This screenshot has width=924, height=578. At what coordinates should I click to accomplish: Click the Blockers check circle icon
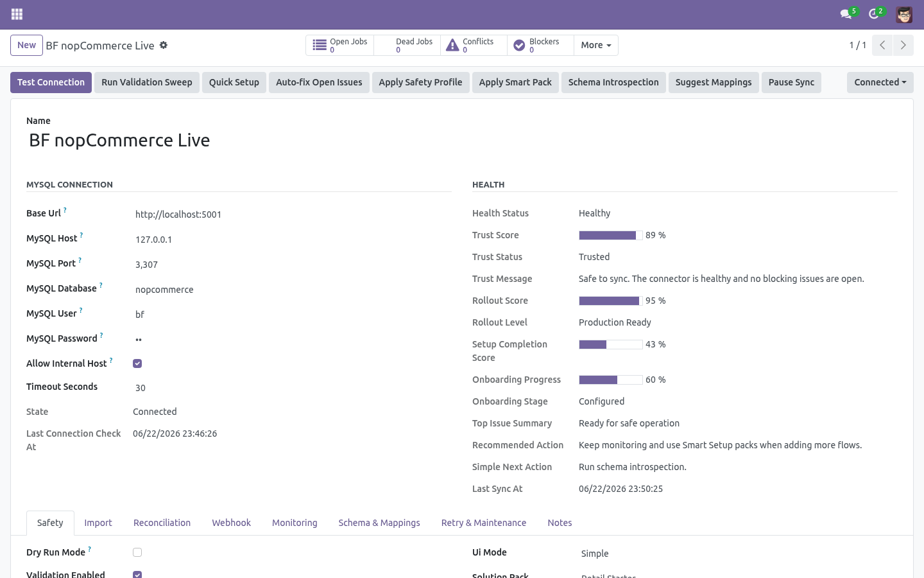(520, 46)
